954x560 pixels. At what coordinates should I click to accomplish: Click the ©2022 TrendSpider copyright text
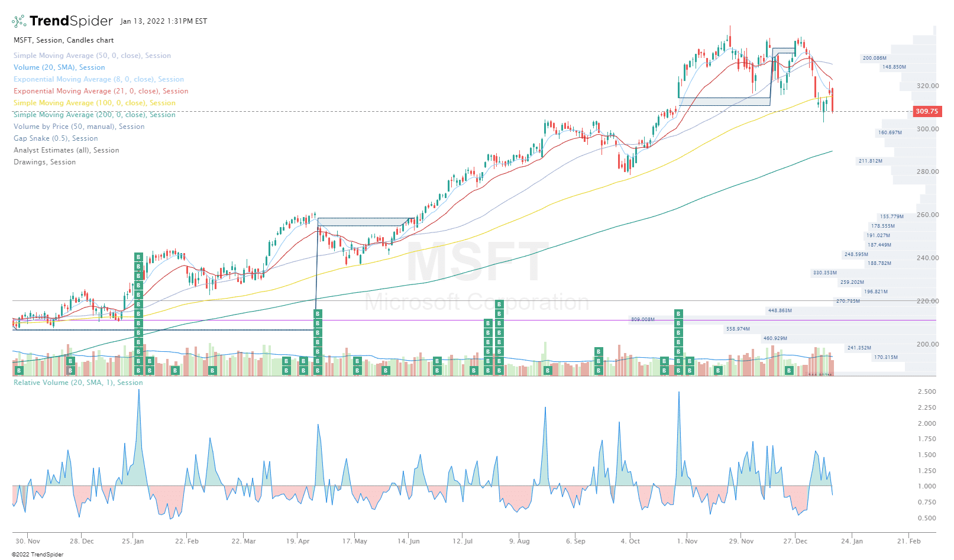[x=37, y=555]
